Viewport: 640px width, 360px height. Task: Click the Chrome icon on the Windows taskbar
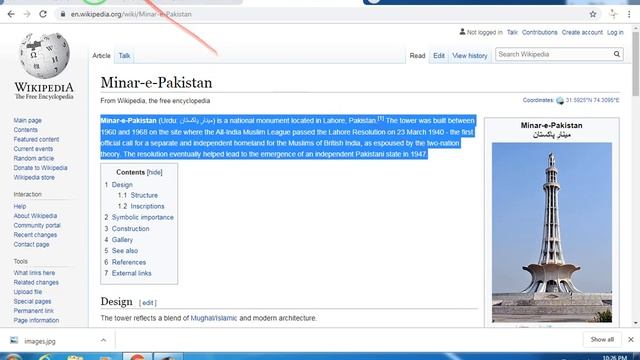137,357
